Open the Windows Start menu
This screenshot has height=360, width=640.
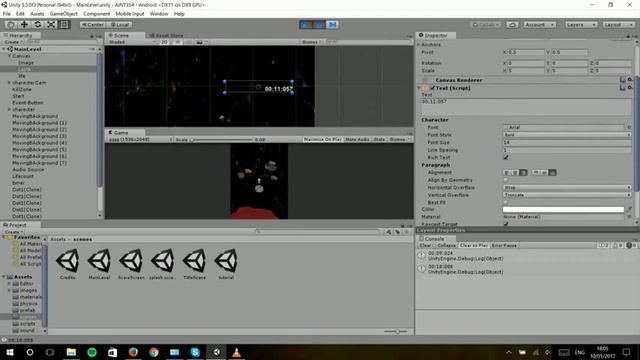tap(10, 352)
